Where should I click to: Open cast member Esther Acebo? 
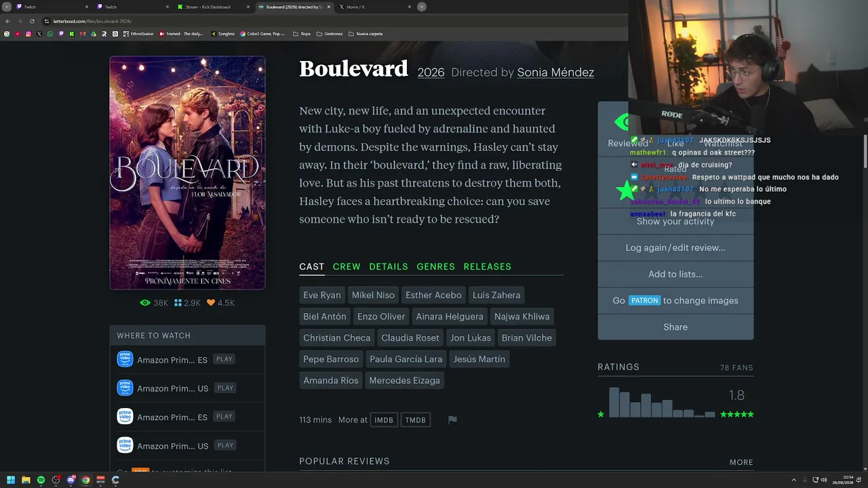[x=433, y=295]
